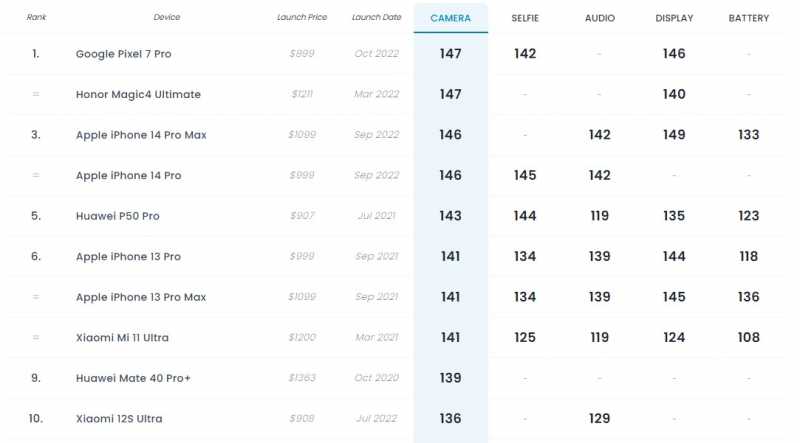The width and height of the screenshot is (800, 443).
Task: Switch to the DISPLAY tab
Action: coord(674,18)
